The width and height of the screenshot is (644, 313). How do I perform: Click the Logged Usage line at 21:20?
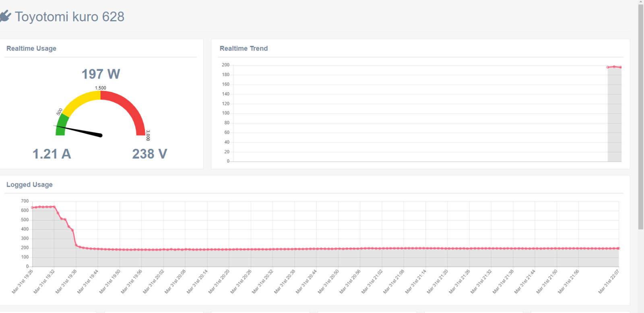(x=447, y=248)
